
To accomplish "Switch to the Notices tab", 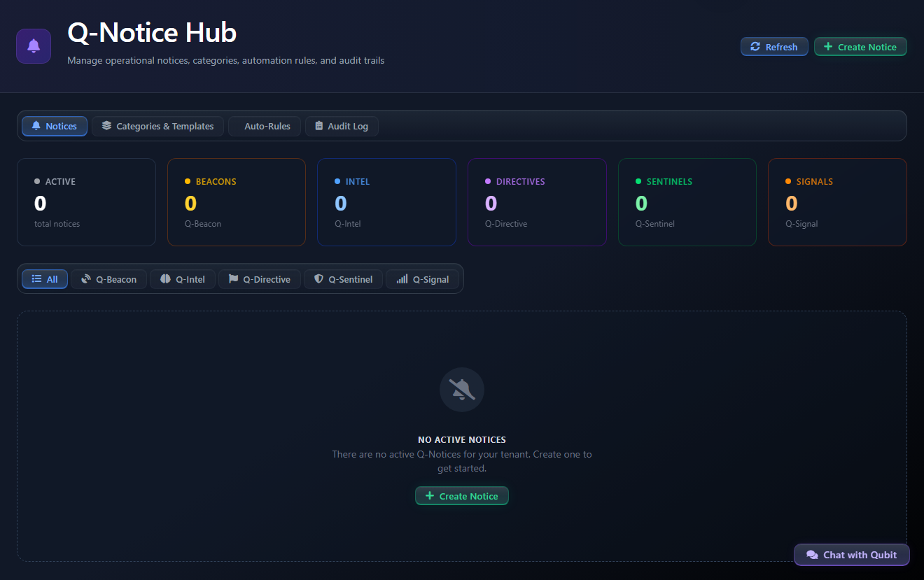I will 55,126.
